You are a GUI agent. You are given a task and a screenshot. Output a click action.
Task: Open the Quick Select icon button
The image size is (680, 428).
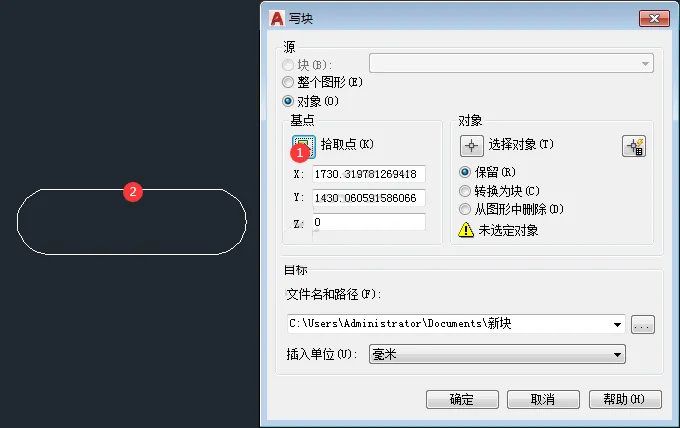634,146
